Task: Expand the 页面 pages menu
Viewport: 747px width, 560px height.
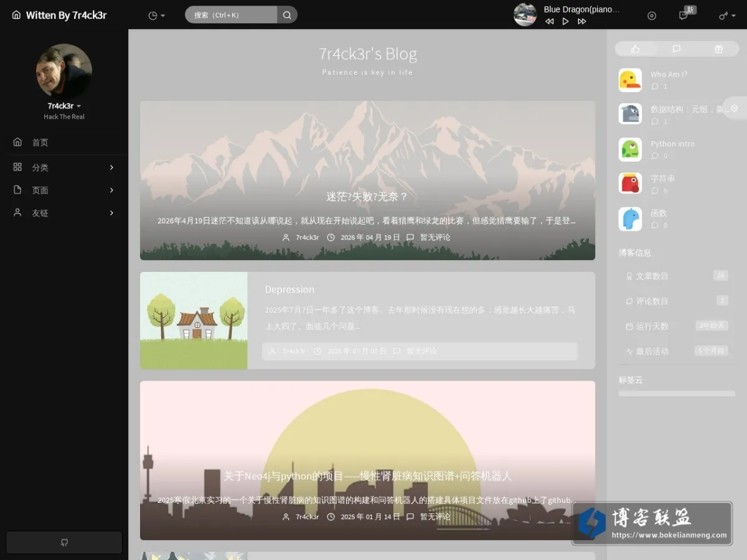Action: [x=64, y=190]
